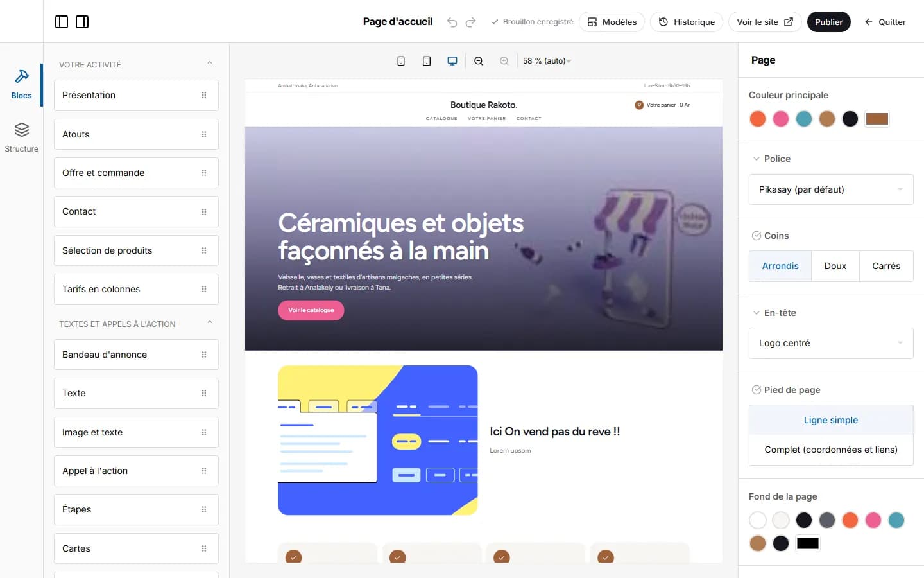Redo the last change
This screenshot has height=578, width=924.
tap(470, 22)
